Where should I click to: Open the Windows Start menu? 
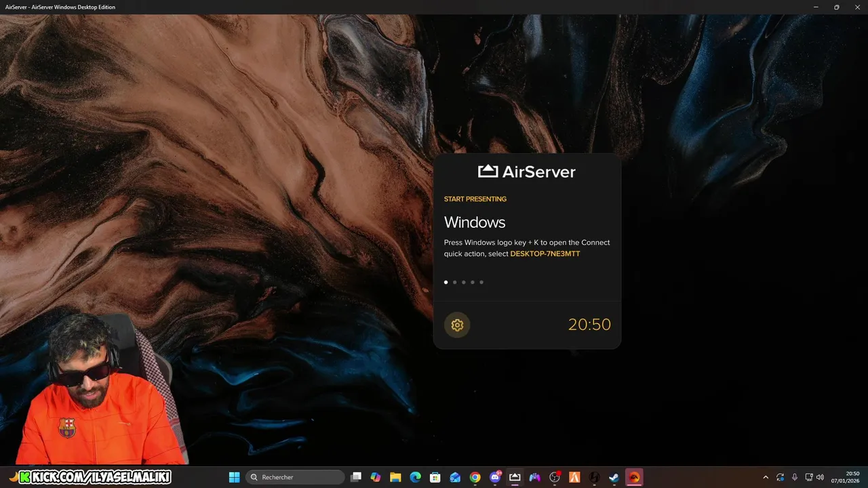coord(235,477)
